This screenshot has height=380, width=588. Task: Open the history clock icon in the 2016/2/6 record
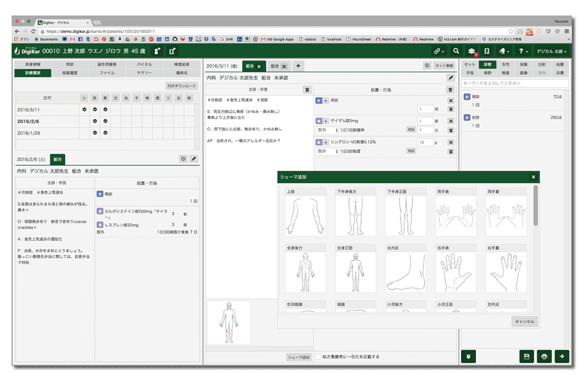click(183, 159)
